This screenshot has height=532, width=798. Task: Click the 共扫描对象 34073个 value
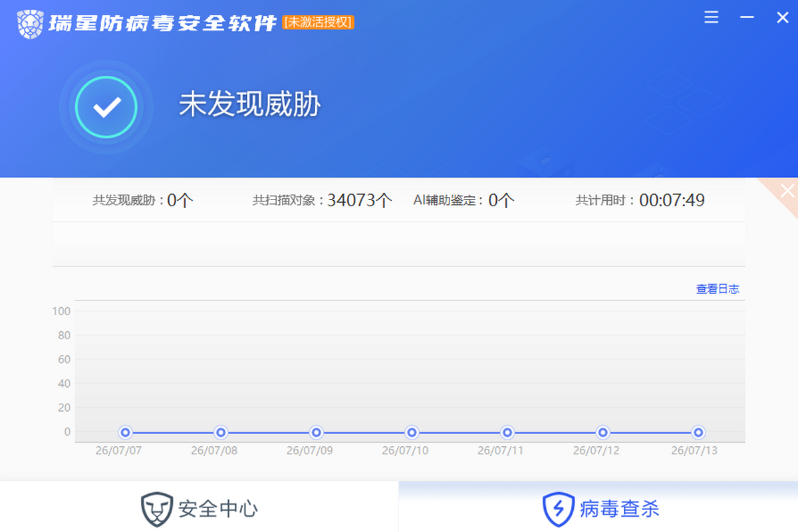(360, 200)
